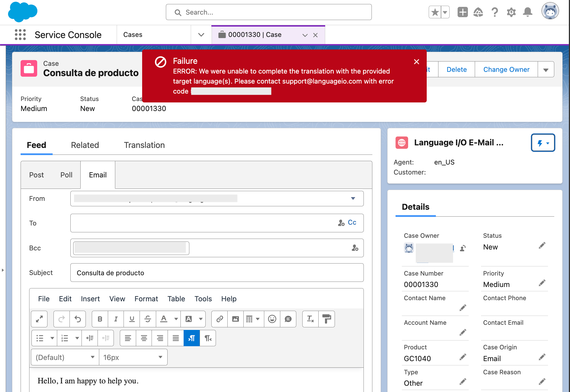Switch to right-to-left text direction

click(208, 338)
